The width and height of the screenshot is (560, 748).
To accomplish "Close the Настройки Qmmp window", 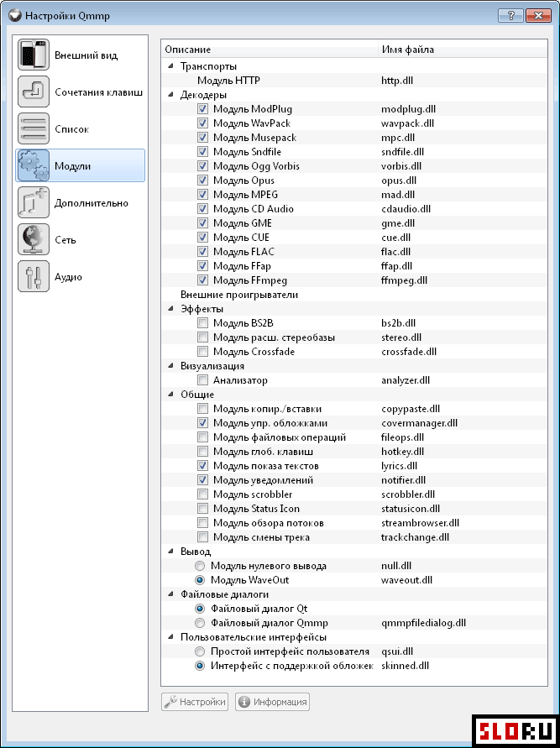I will pyautogui.click(x=538, y=16).
